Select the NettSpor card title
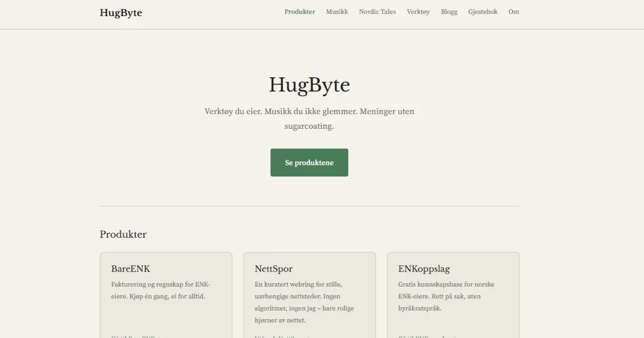Viewport: 644px width, 338px height. (274, 269)
